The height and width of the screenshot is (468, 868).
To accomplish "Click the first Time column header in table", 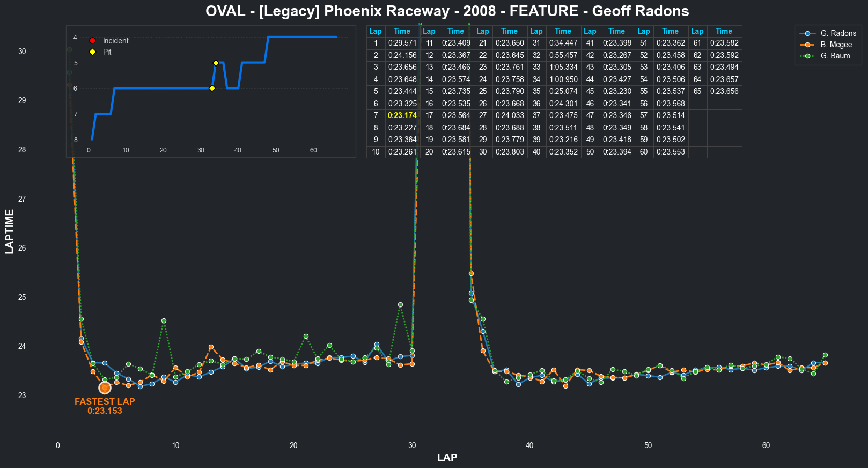I will 402,31.
